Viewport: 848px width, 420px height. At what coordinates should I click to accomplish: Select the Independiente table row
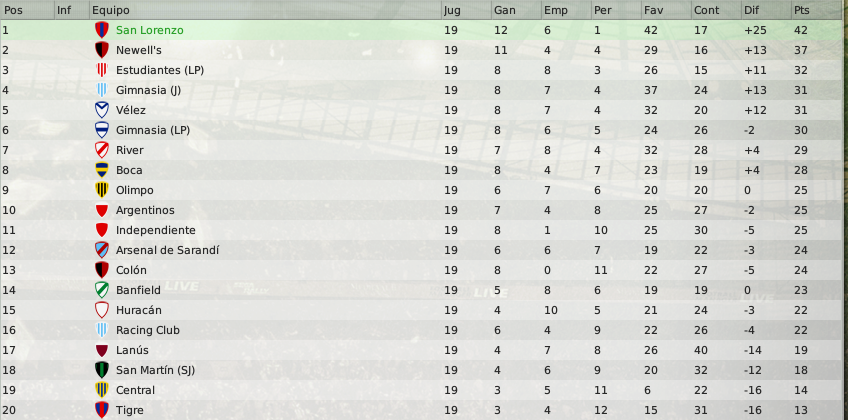click(424, 230)
